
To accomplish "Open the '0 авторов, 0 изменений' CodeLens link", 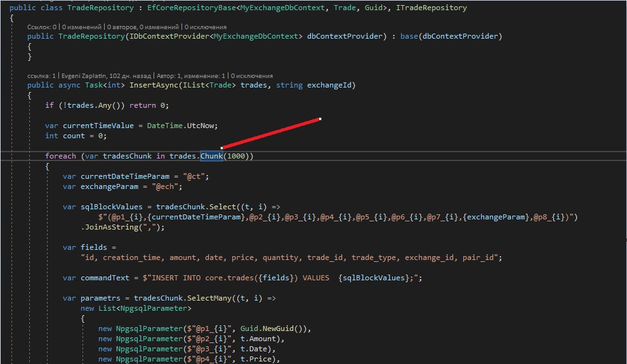I will [x=143, y=27].
